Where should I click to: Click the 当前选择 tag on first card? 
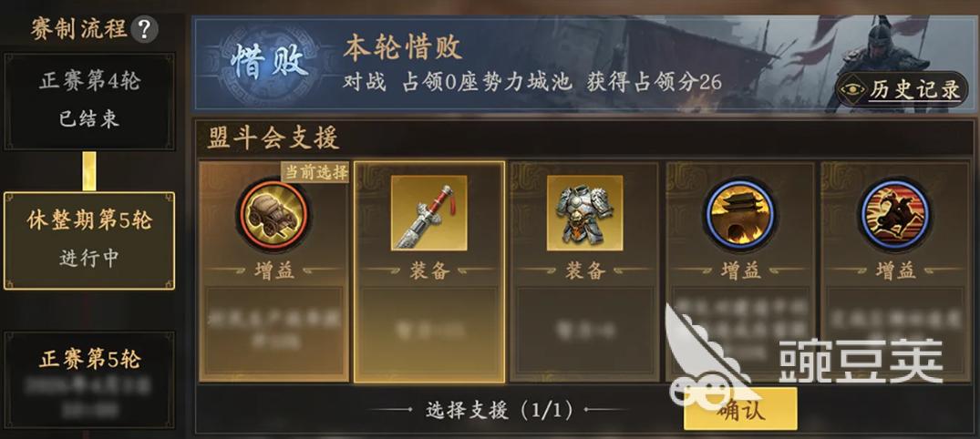pos(315,172)
